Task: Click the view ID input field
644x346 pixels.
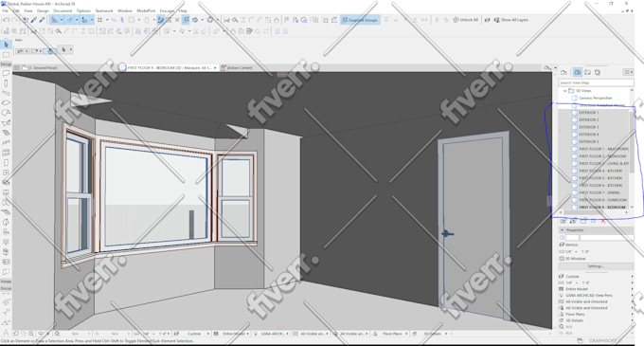Action: [x=572, y=238]
